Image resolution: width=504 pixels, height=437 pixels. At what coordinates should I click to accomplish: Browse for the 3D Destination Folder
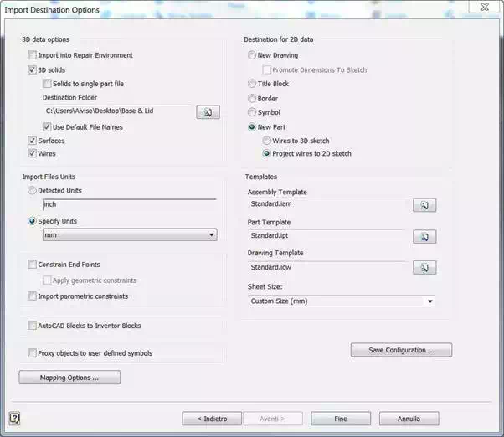[x=208, y=112]
